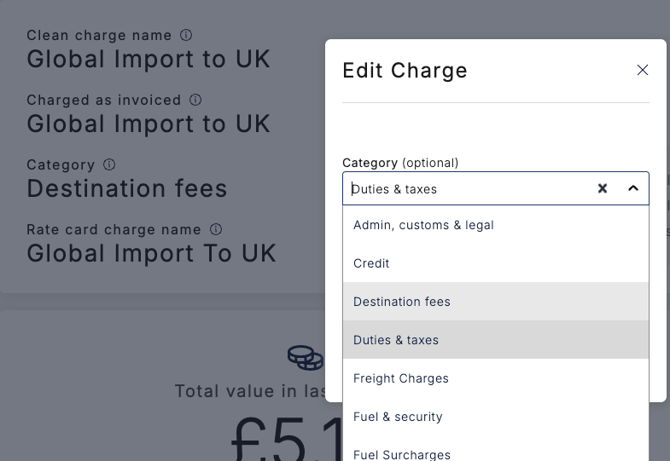Image resolution: width=670 pixels, height=461 pixels.
Task: Click the Destination fees category value
Action: 127,188
